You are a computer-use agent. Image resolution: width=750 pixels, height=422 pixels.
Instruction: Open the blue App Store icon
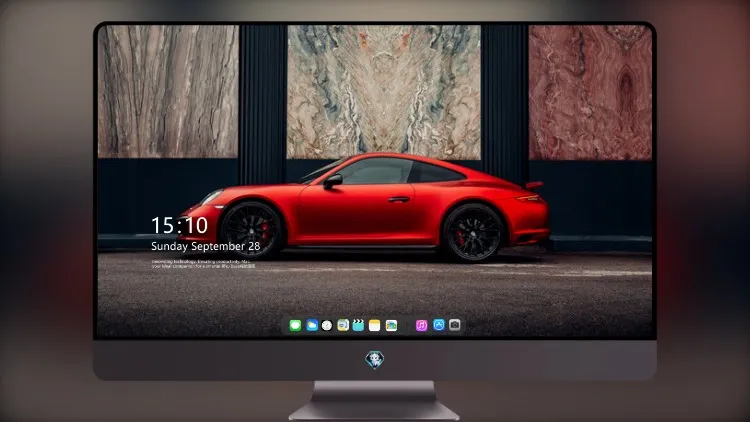click(x=439, y=325)
